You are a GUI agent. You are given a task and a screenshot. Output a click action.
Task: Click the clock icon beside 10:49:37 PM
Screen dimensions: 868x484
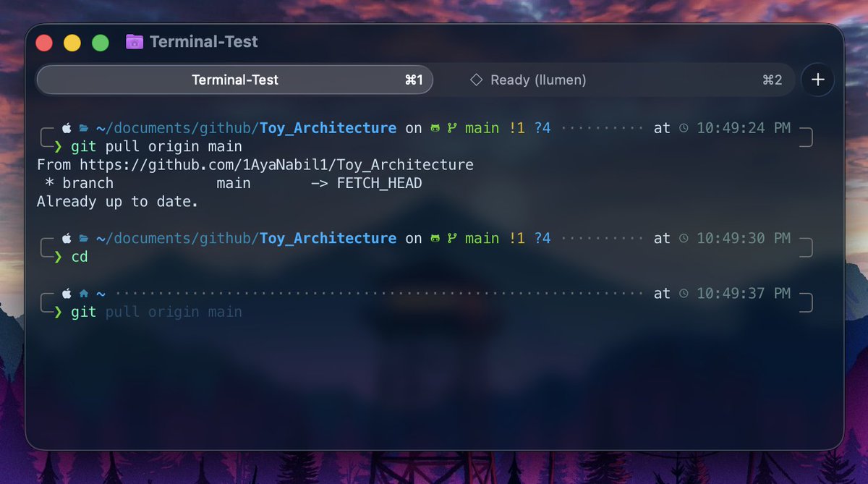684,293
